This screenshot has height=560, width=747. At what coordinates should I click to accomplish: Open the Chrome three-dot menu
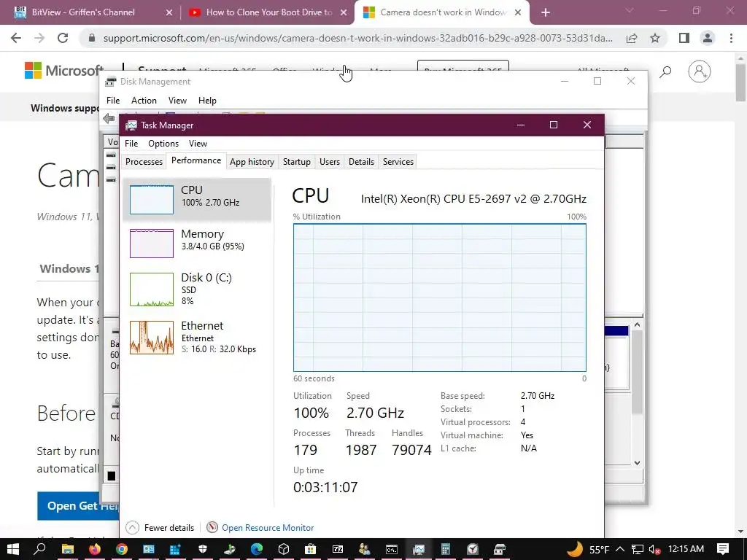click(x=731, y=38)
